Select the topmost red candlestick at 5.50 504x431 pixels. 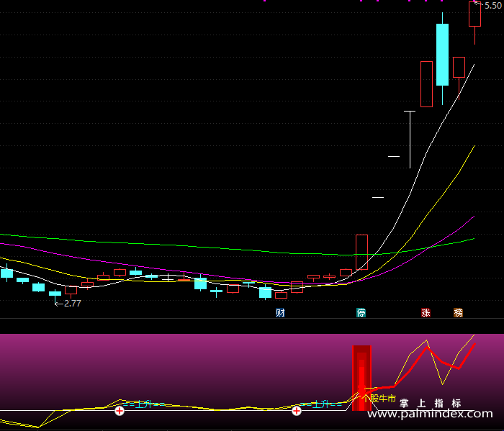[474, 14]
